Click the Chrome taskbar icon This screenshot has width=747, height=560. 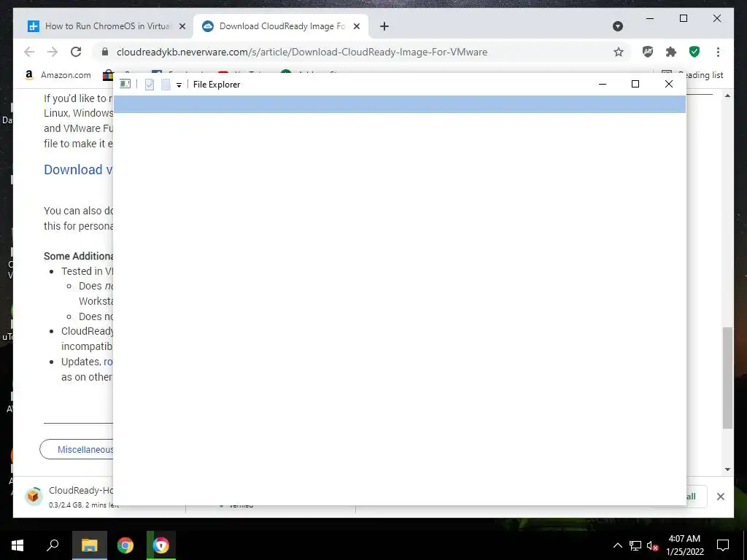(125, 545)
